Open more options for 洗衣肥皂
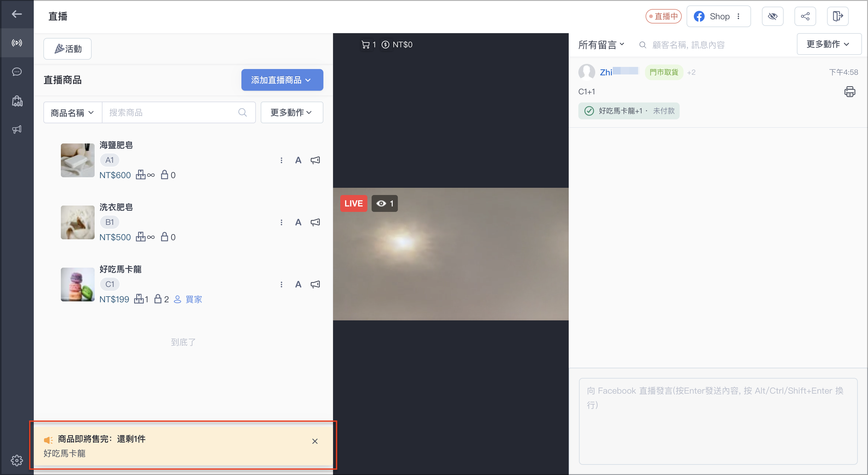The width and height of the screenshot is (868, 475). [281, 222]
